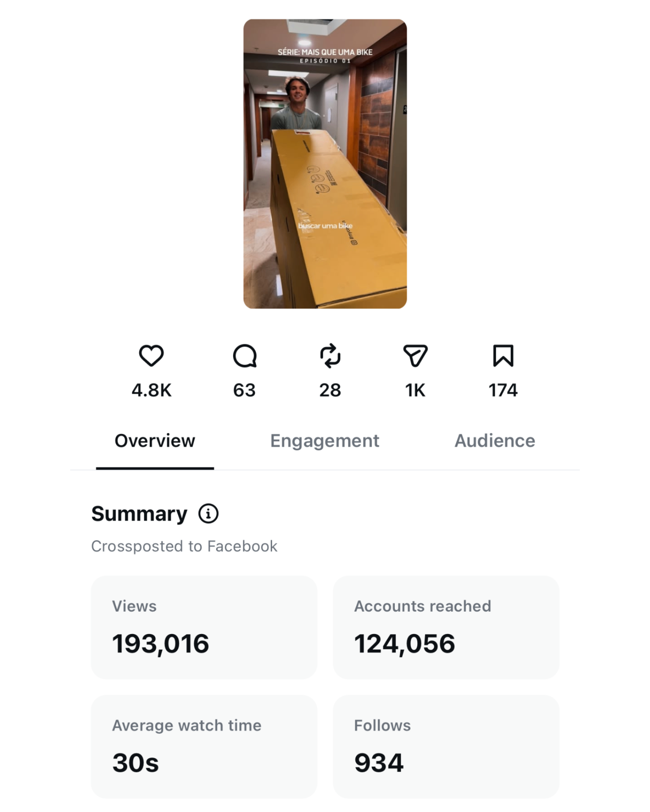
Task: Tap the repost arrows icon
Action: pos(330,356)
